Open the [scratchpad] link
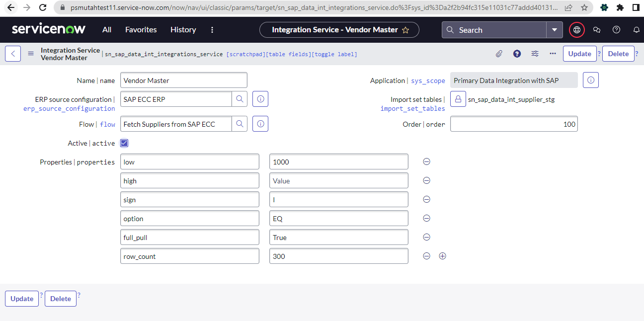Screen dimensions: 644x321 (x=246, y=54)
